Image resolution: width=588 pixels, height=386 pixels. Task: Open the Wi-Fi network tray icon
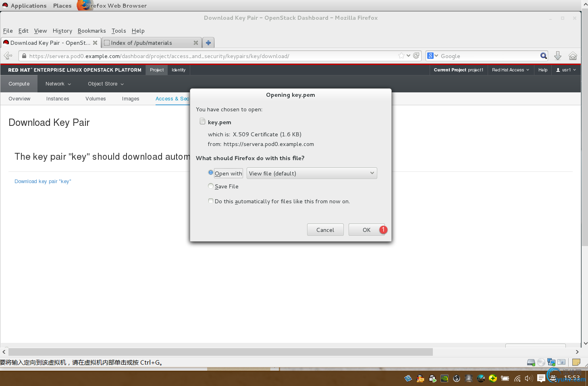click(517, 378)
